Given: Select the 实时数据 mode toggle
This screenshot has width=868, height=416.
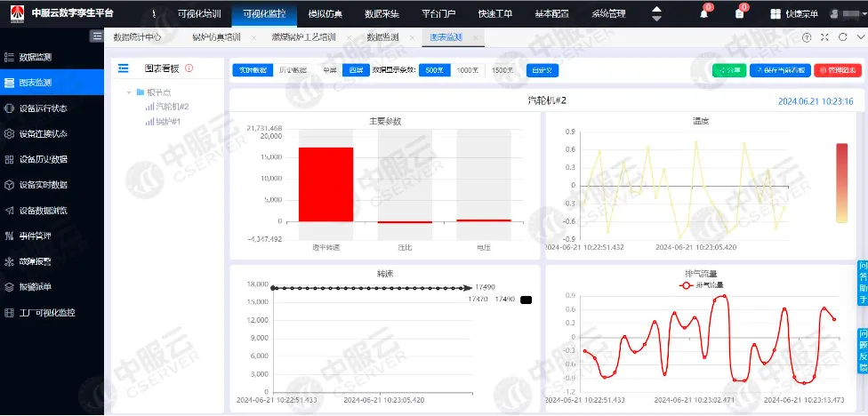Looking at the screenshot, I should (253, 70).
